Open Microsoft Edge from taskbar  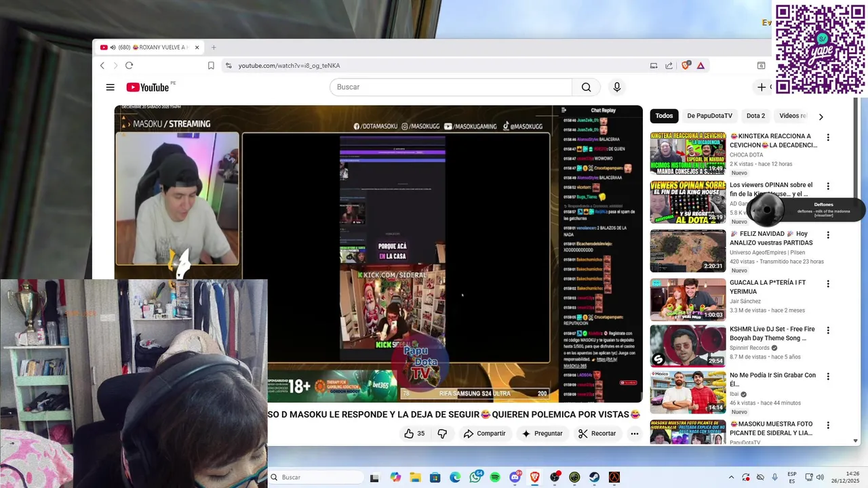click(x=455, y=477)
